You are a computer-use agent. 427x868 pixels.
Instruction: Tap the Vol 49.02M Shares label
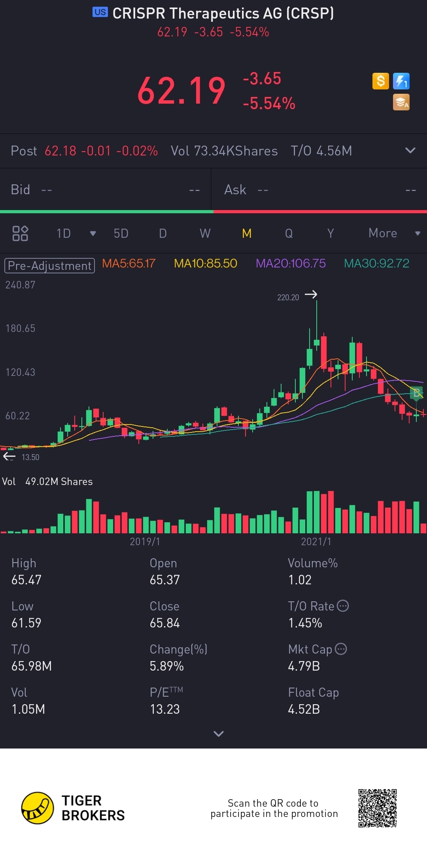point(47,481)
